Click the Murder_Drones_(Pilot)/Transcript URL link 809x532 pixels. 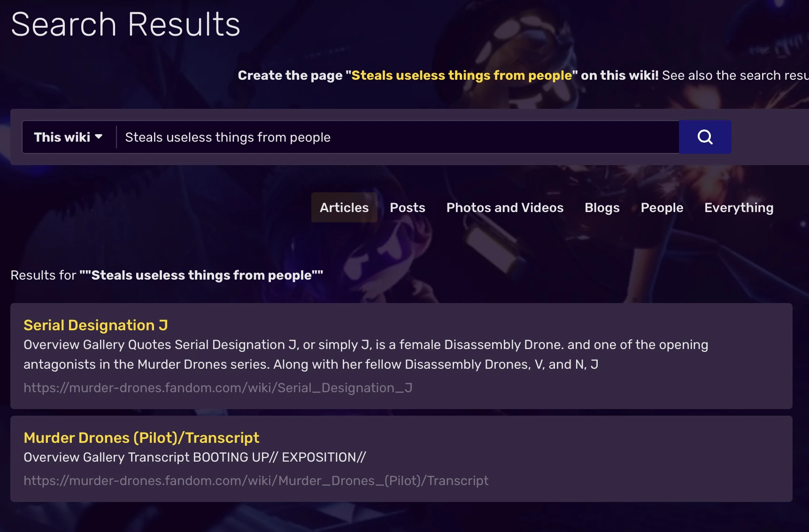click(256, 481)
